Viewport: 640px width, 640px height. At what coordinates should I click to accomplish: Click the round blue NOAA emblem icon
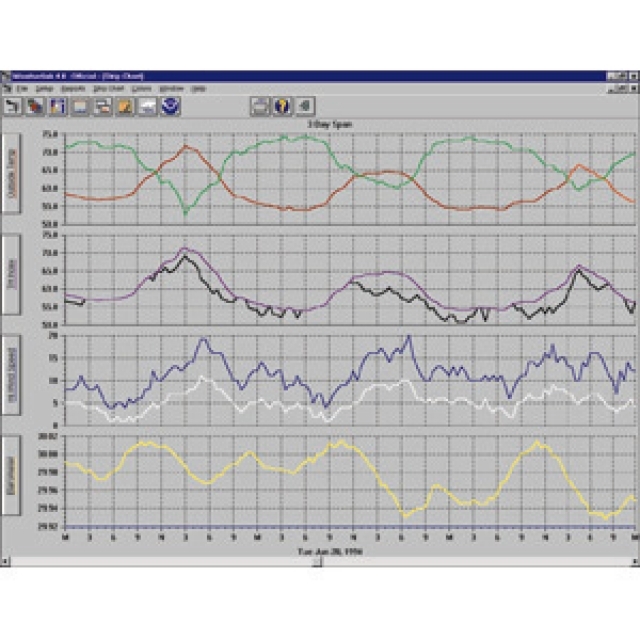click(170, 105)
